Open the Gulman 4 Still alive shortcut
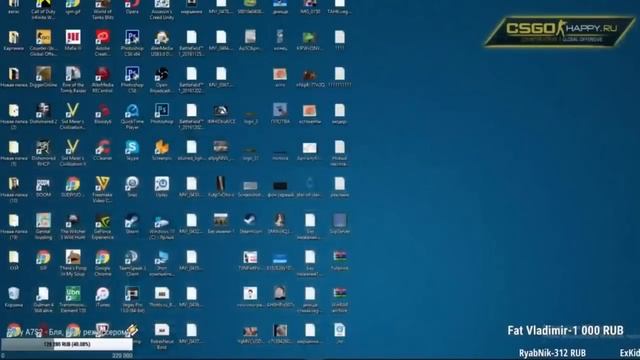Viewport: 640px width, 360px height. 43,299
